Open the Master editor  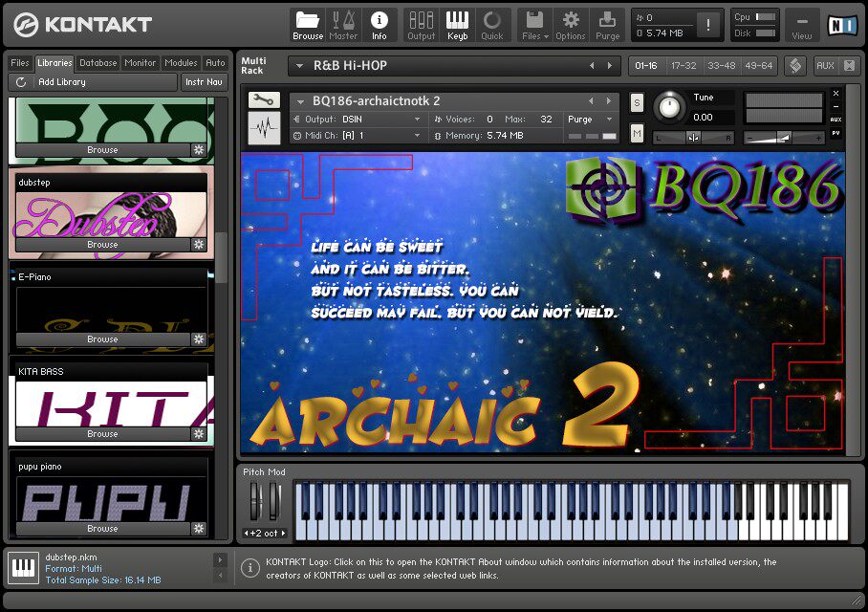(x=343, y=26)
